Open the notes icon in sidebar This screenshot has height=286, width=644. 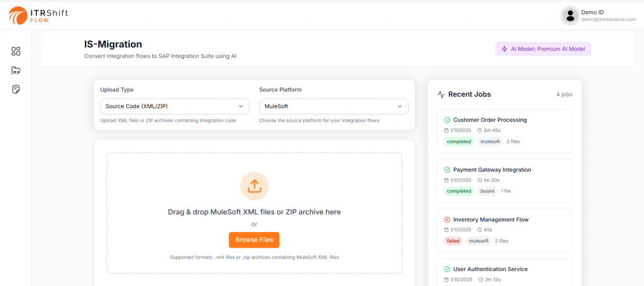pos(16,89)
